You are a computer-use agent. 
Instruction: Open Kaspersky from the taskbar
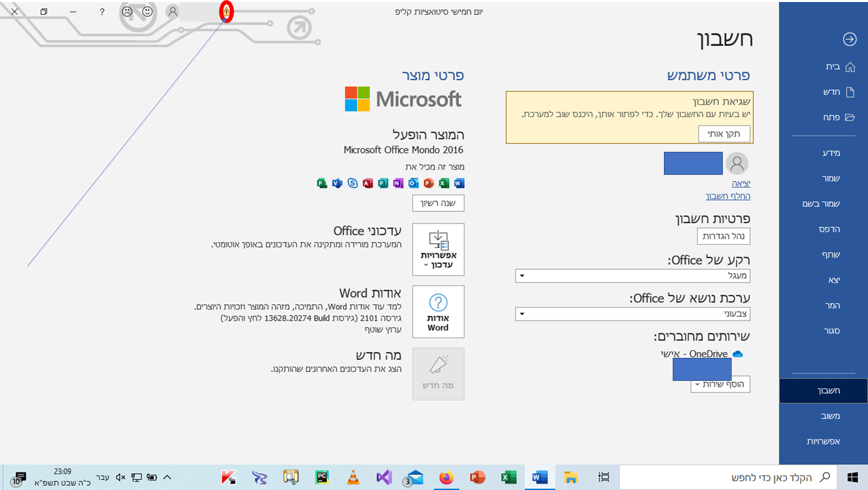click(x=228, y=477)
